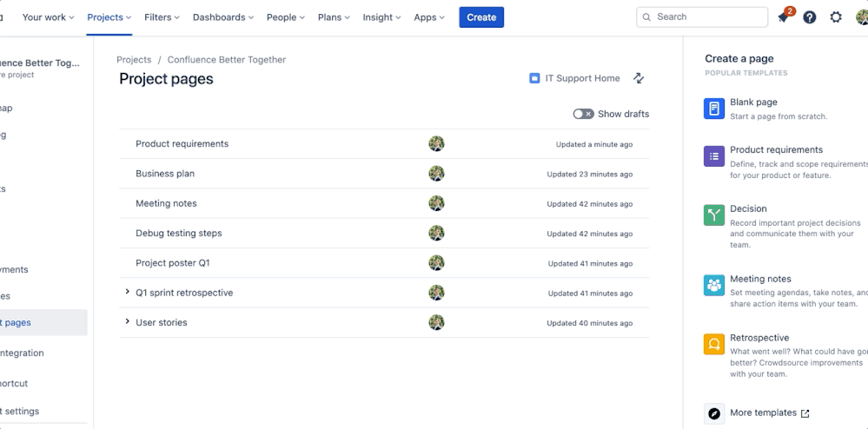Expand the User stories page tree
The image size is (868, 429).
pos(128,321)
